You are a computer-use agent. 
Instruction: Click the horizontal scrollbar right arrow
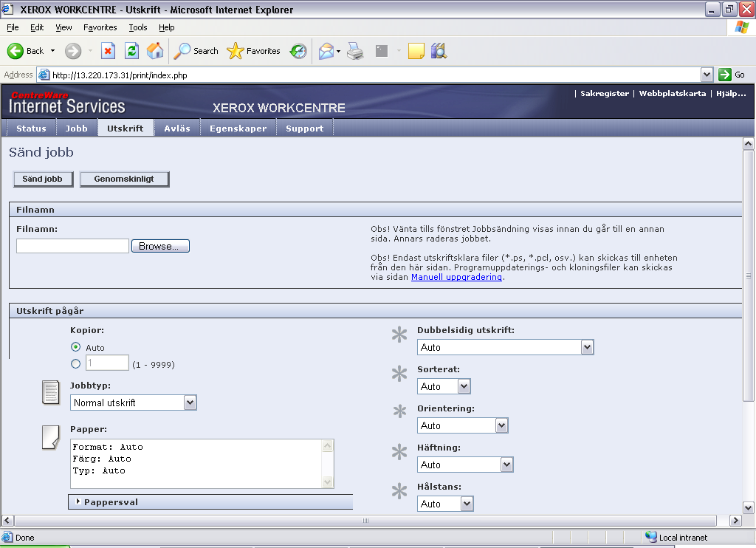(x=735, y=521)
